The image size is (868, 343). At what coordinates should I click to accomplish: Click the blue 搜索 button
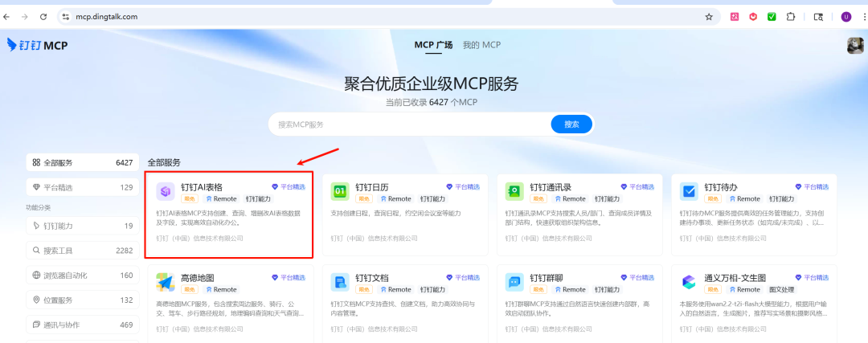571,125
